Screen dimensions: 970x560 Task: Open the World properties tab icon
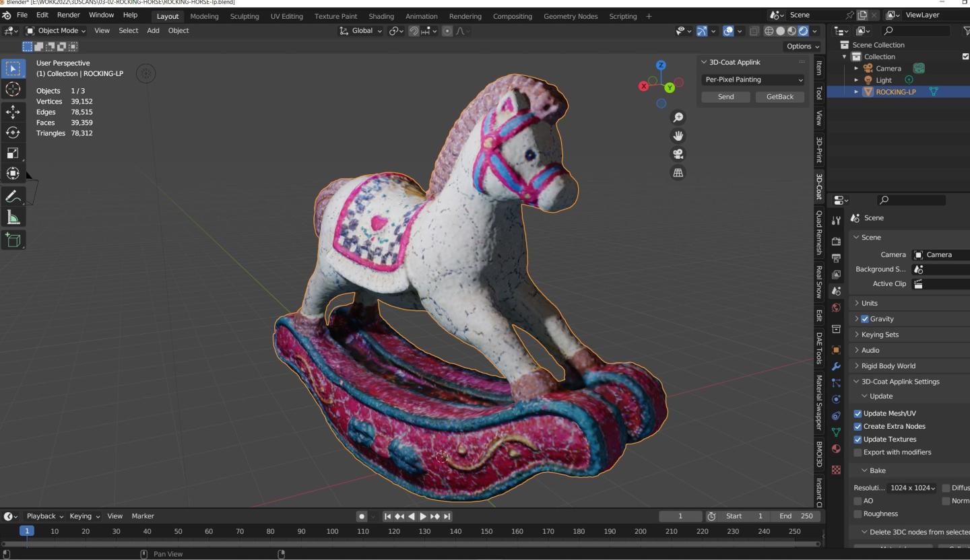pos(836,308)
